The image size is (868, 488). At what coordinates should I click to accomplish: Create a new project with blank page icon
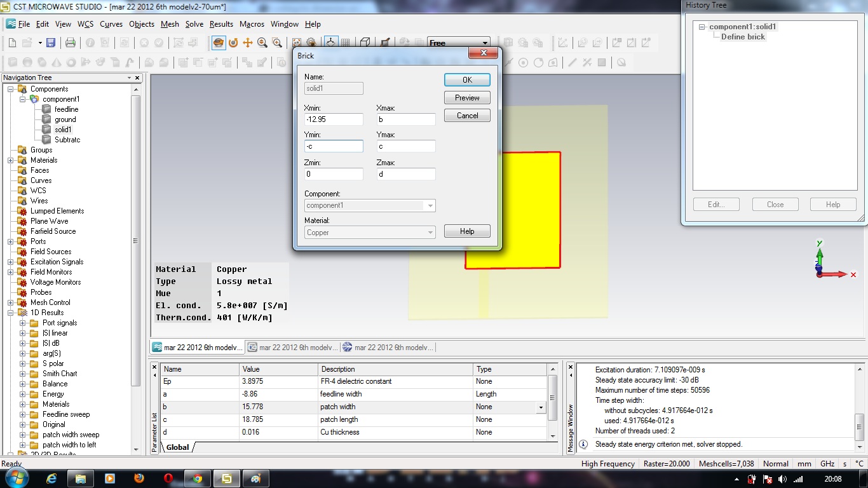point(12,43)
